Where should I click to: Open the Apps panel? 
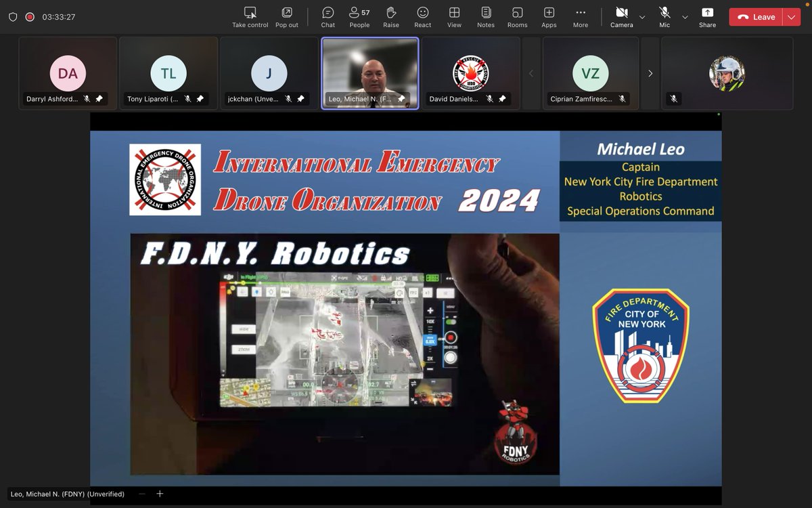[549, 17]
